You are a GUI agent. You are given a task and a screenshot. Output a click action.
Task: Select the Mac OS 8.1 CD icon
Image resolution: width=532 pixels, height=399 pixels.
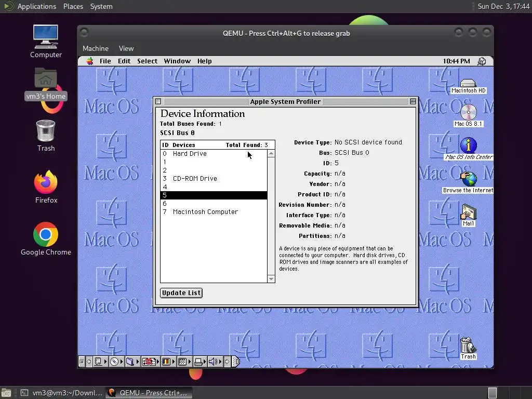468,116
